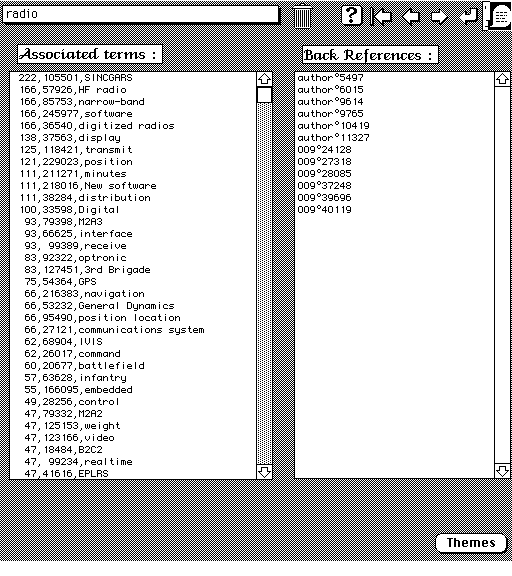Click Back References list down arrow
Image resolution: width=512 pixels, height=576 pixels.
[x=502, y=471]
